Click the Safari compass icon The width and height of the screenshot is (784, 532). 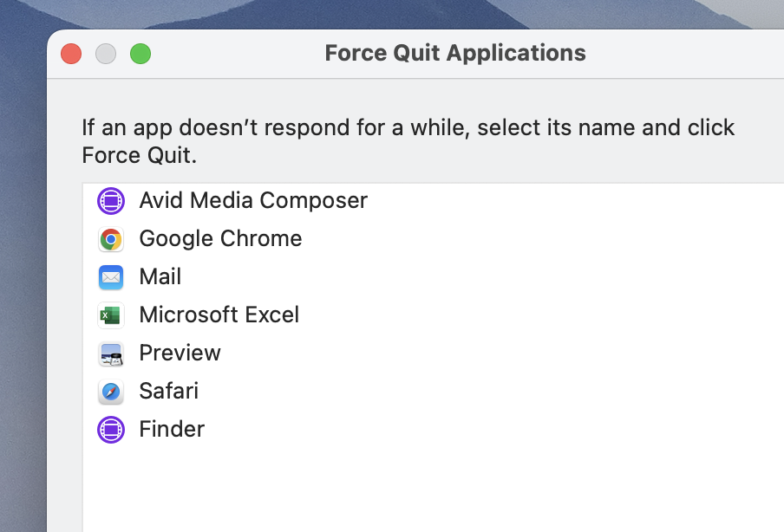(x=111, y=392)
